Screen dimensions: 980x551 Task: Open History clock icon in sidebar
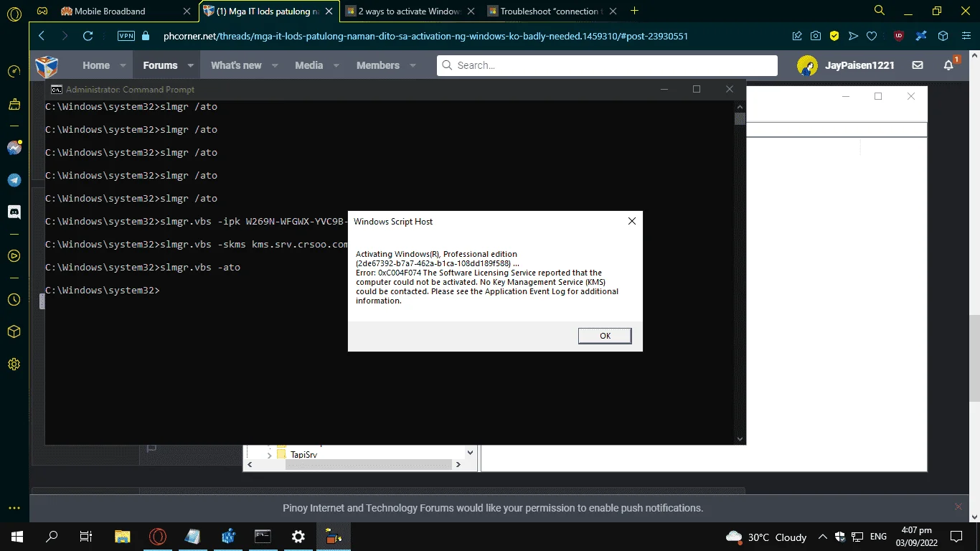[x=14, y=299]
